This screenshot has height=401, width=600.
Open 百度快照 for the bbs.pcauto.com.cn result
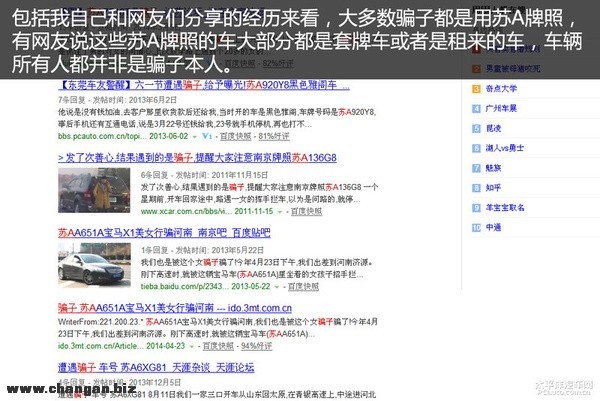click(233, 134)
